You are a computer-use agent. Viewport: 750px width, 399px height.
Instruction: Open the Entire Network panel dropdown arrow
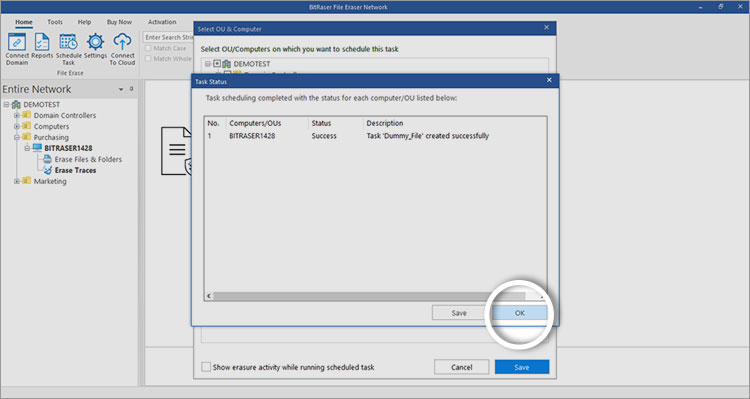pos(121,89)
